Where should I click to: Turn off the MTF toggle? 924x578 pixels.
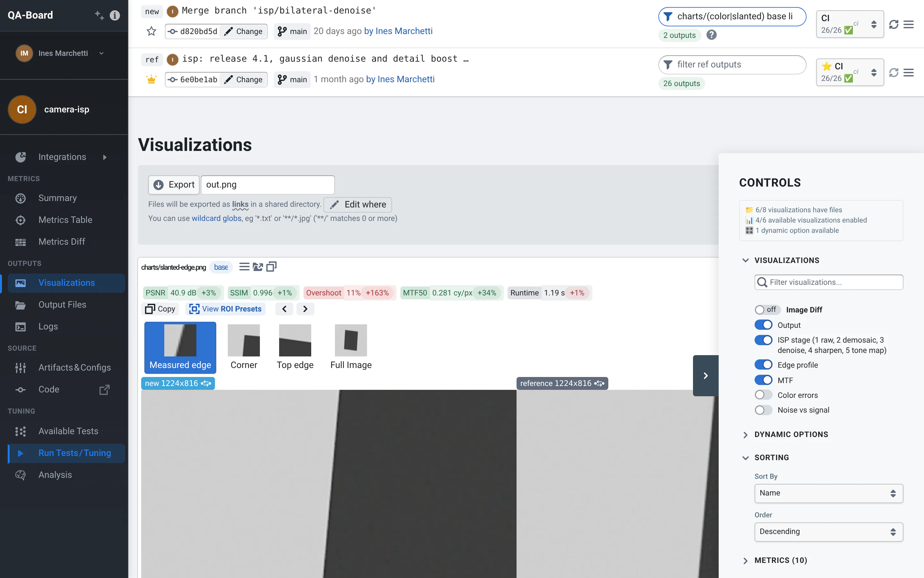tap(763, 380)
